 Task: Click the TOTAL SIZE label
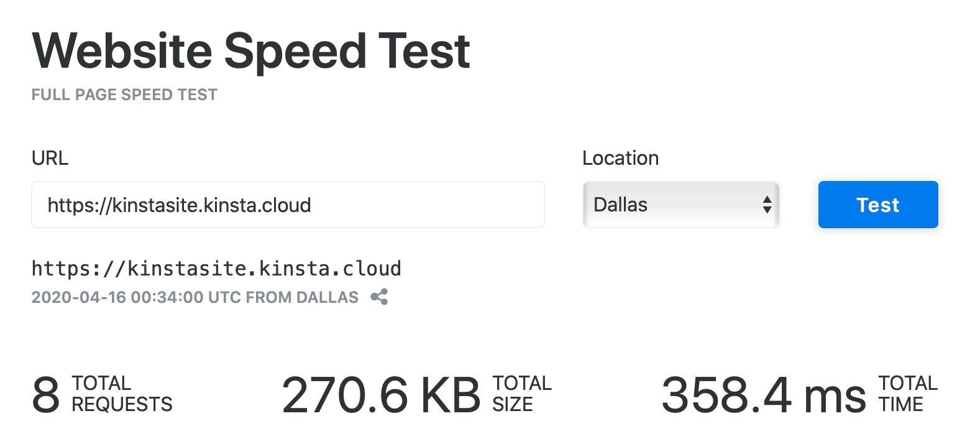522,394
